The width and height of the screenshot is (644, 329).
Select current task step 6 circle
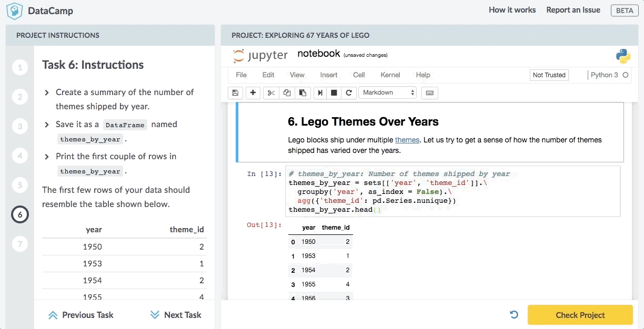(20, 214)
